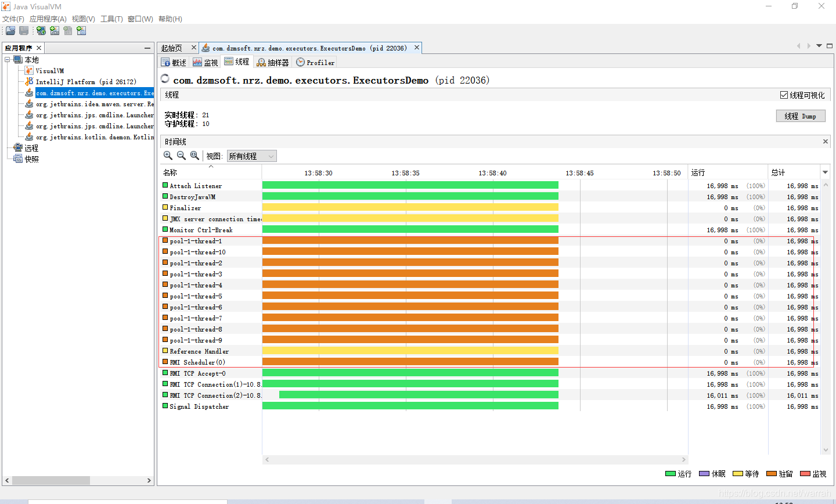Click the 名称 column header to sort

coord(211,172)
